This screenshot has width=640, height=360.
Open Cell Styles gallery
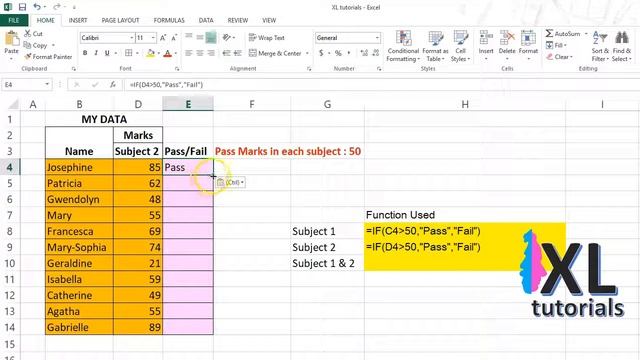(x=460, y=46)
